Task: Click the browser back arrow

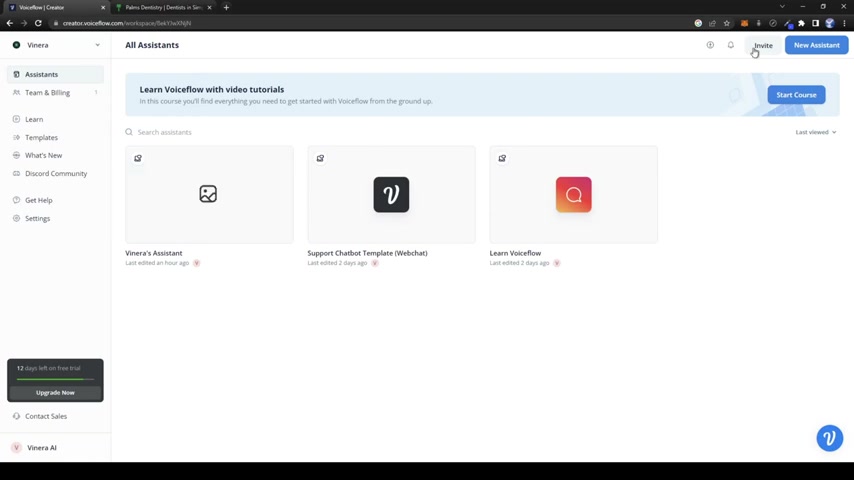Action: 9,23
